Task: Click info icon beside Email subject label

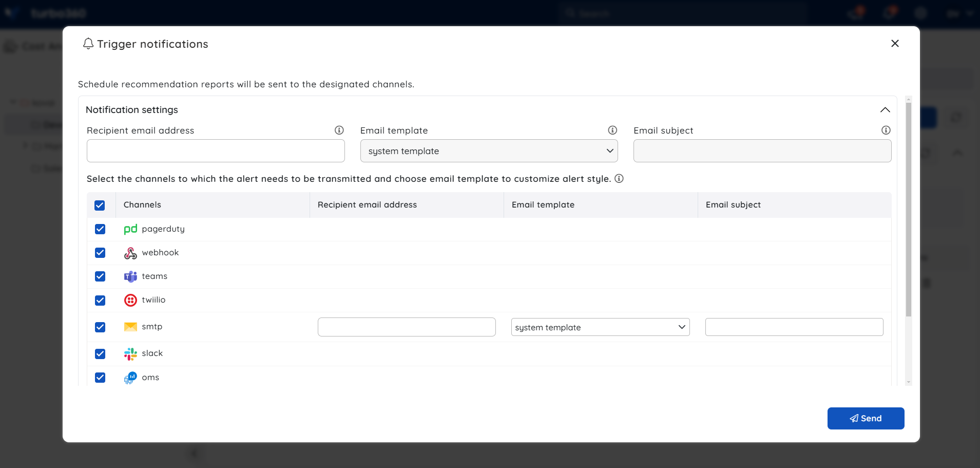Action: (x=886, y=130)
